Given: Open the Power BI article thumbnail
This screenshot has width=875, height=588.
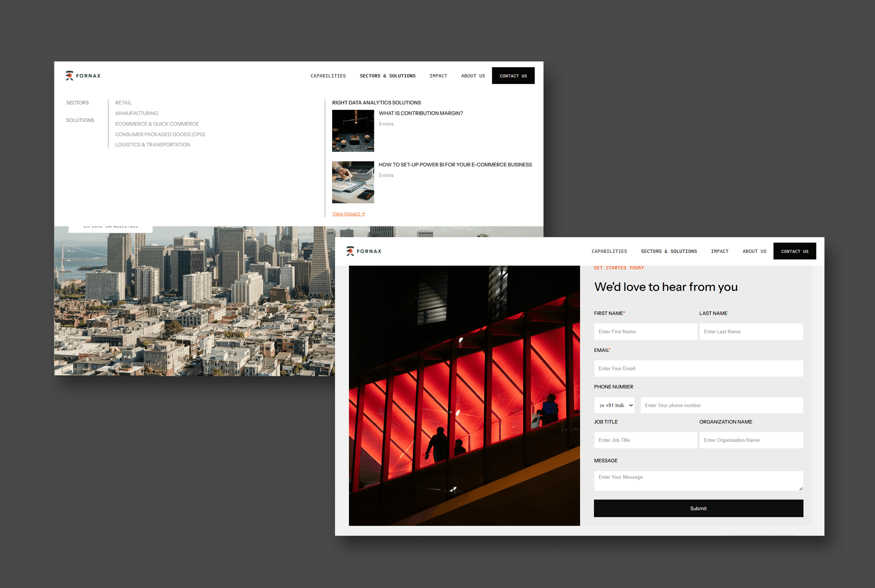Looking at the screenshot, I should 353,182.
